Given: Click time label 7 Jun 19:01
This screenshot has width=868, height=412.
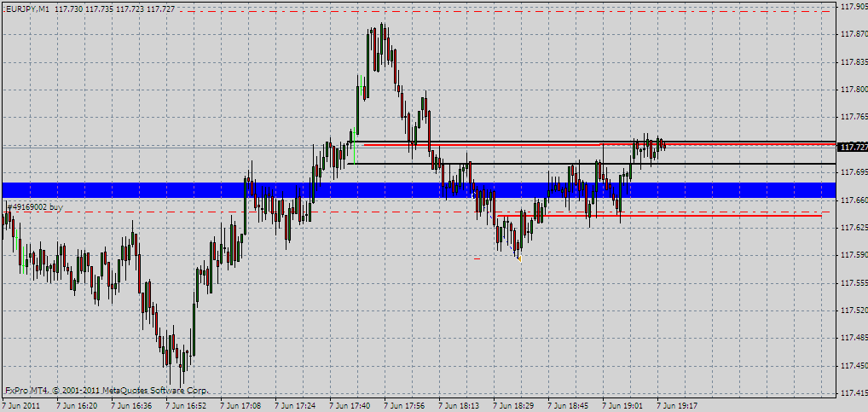Looking at the screenshot, I should (624, 406).
